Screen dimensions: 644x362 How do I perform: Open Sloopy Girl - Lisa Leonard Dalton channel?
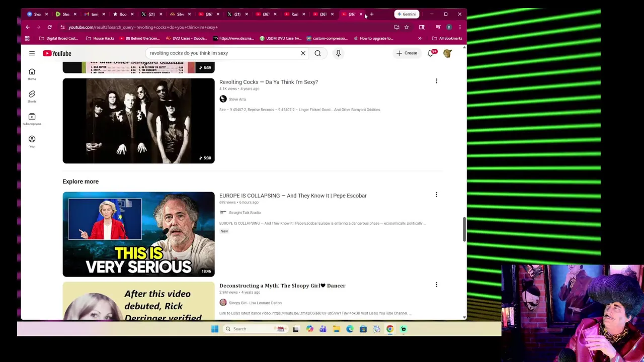(255, 303)
